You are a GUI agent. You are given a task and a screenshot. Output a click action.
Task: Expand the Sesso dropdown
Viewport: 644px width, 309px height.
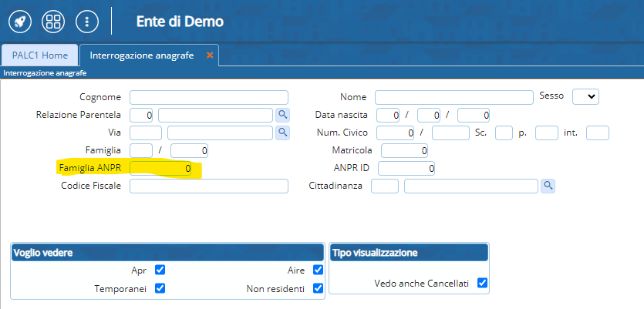click(585, 96)
